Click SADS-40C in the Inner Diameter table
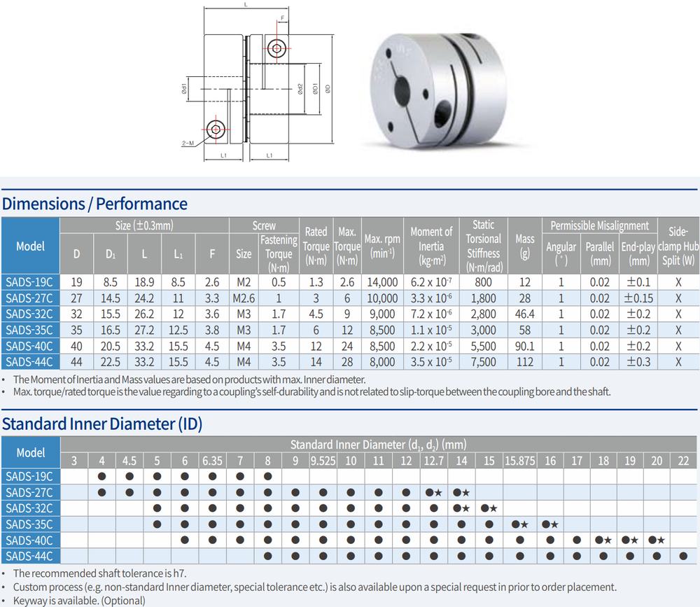The image size is (700, 607). 30,540
